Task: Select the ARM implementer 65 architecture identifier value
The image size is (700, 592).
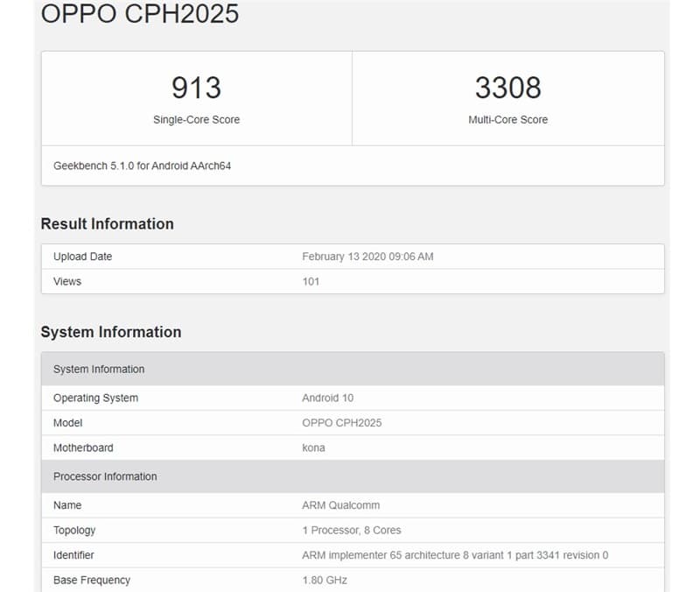Action: pos(455,555)
